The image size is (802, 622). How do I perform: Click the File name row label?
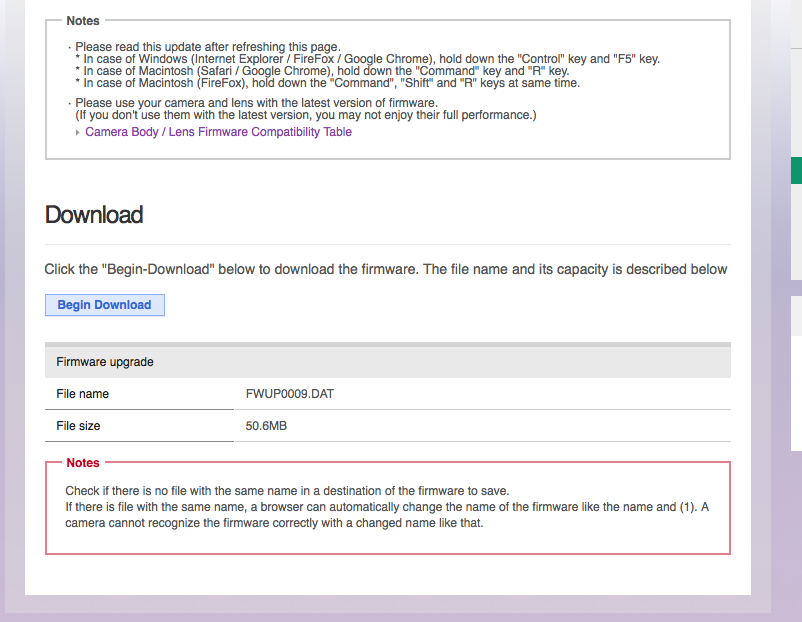point(83,394)
